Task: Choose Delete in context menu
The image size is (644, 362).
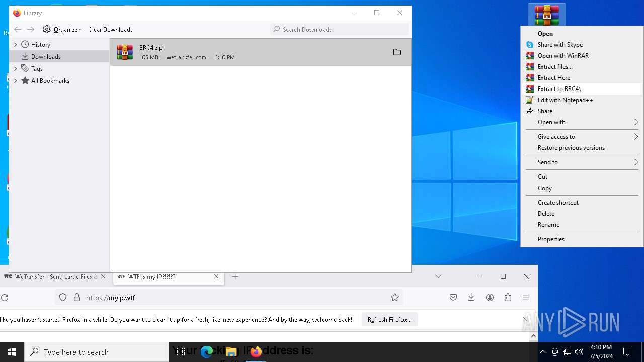Action: pos(582,214)
